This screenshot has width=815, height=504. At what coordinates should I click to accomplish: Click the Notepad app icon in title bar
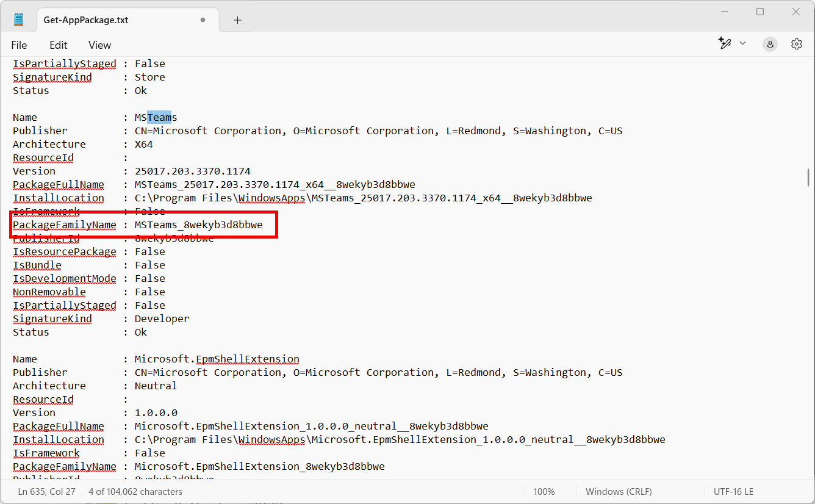(19, 20)
